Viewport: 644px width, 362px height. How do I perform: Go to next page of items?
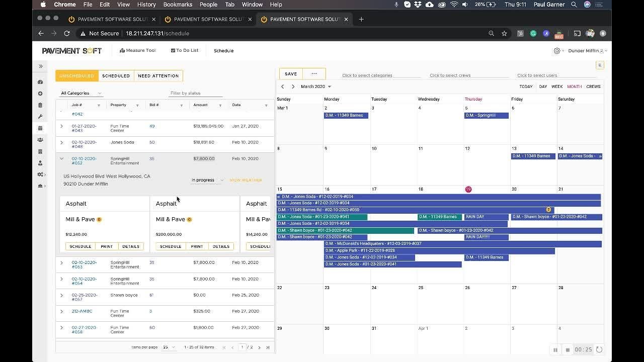(260, 347)
